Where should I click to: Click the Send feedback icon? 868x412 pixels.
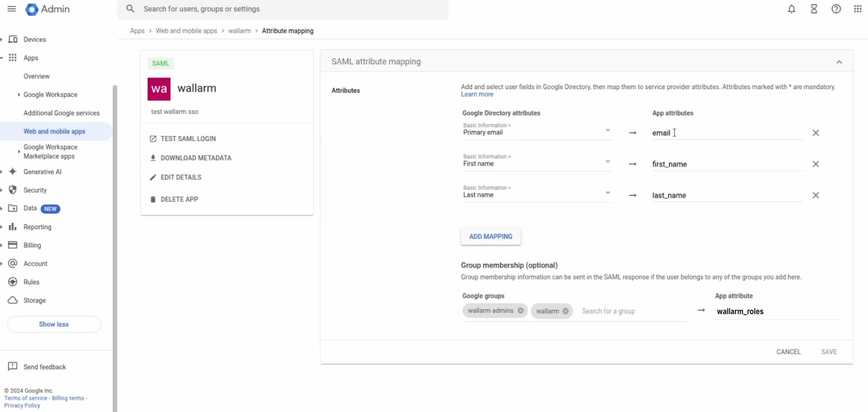(13, 366)
